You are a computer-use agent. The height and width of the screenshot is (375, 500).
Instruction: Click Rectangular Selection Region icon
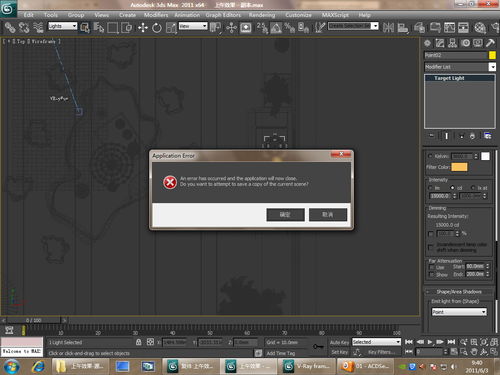[x=113, y=27]
